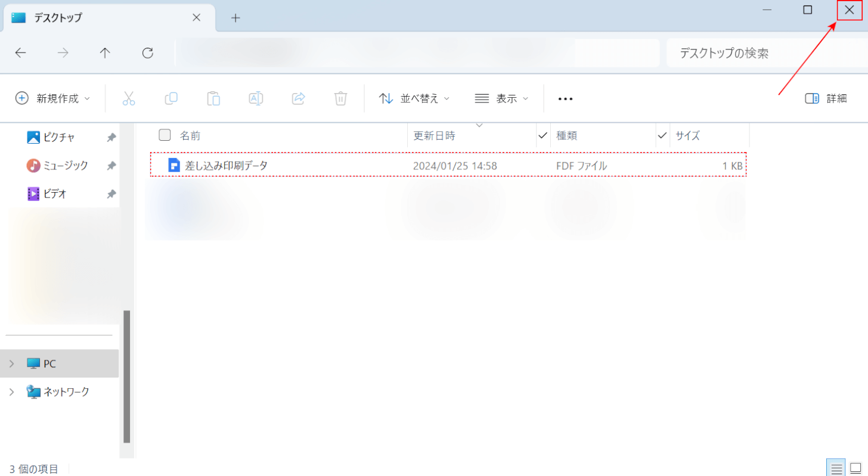Click the Paste clipboard icon
The image size is (868, 476).
coord(213,98)
